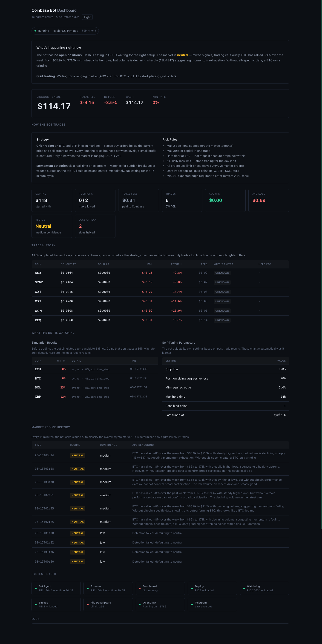
Task: Click the OpenClaw health card
Action: 160,604
